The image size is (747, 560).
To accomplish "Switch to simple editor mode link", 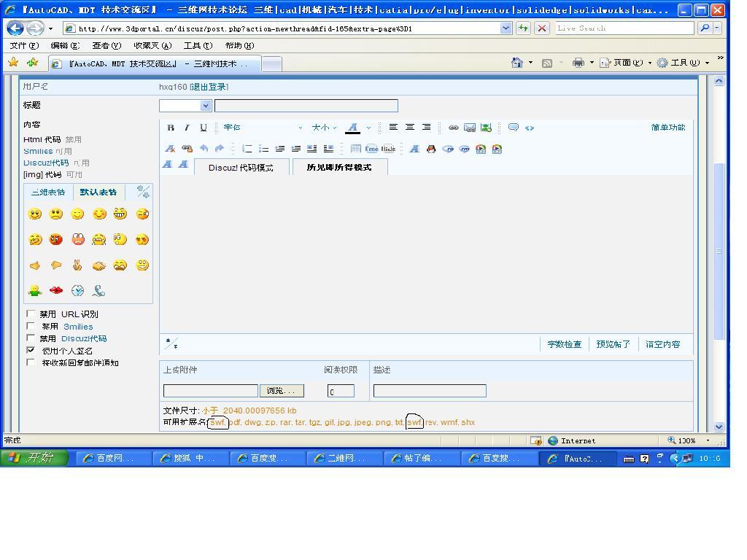I will tap(668, 127).
